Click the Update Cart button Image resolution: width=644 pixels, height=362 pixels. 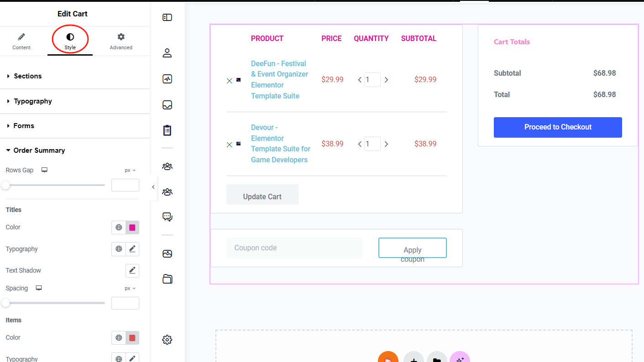coord(262,196)
